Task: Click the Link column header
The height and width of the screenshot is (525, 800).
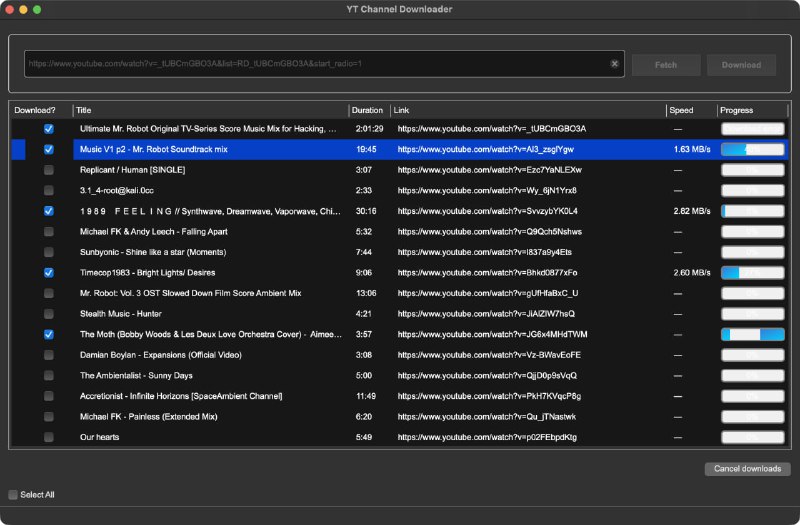Action: [x=527, y=110]
